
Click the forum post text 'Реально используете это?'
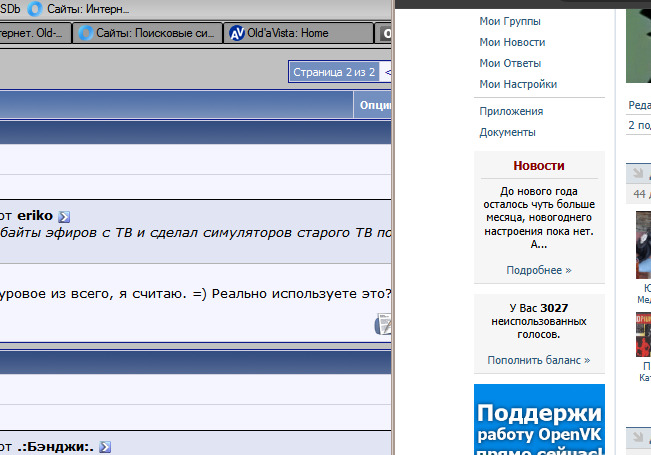click(301, 294)
